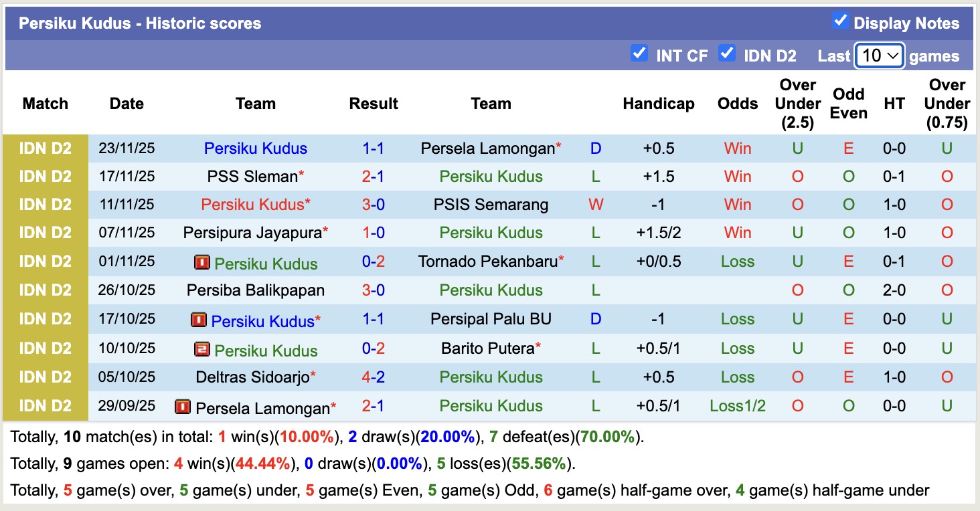This screenshot has height=511, width=980.
Task: Click the Handicap column header
Action: pyautogui.click(x=658, y=104)
